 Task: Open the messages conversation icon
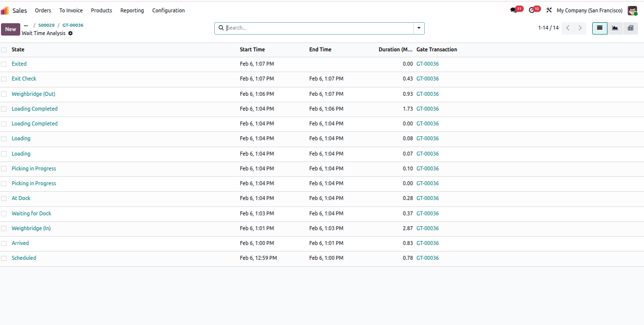point(514,10)
